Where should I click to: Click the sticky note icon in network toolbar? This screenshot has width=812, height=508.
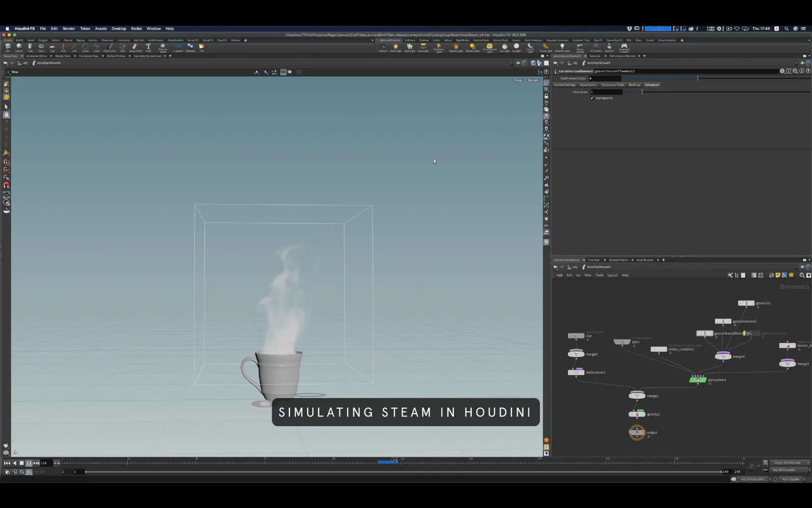coord(778,275)
